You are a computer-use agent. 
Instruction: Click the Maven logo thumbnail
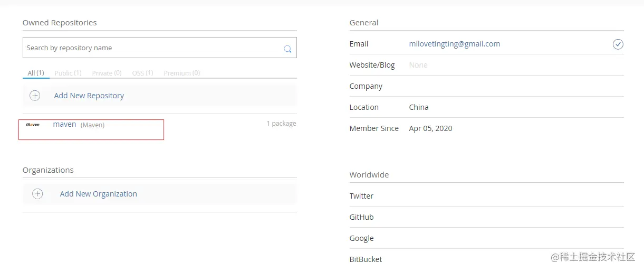pyautogui.click(x=33, y=125)
